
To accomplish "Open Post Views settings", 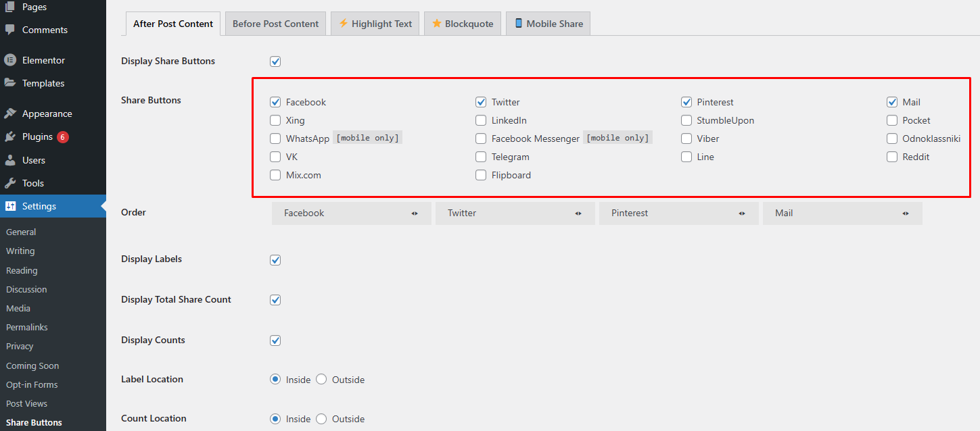I will (26, 403).
